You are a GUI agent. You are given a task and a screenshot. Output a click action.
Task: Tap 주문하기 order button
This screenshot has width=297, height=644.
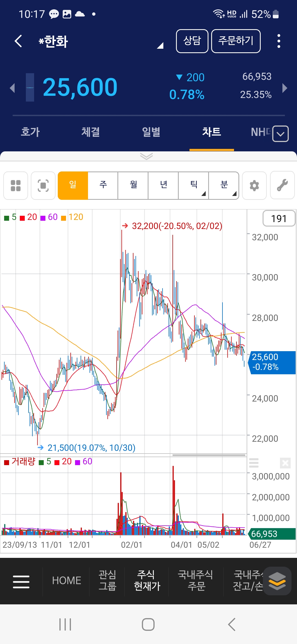tap(236, 41)
